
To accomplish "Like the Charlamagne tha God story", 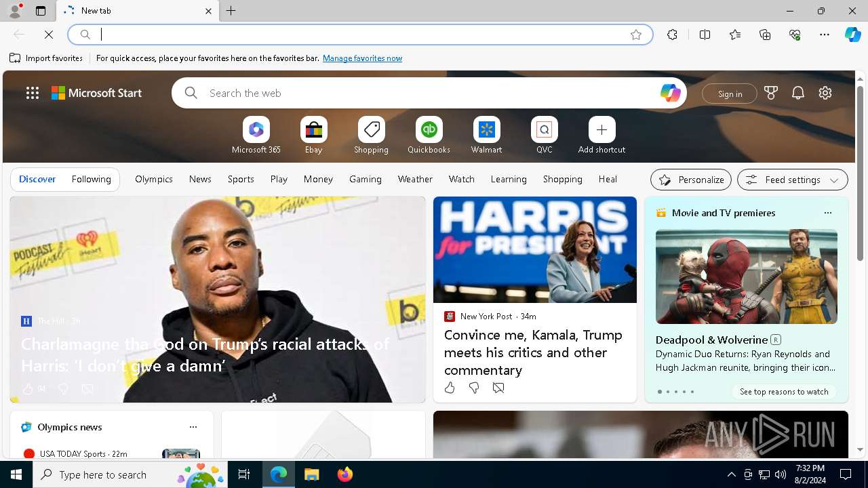I will 28,389.
